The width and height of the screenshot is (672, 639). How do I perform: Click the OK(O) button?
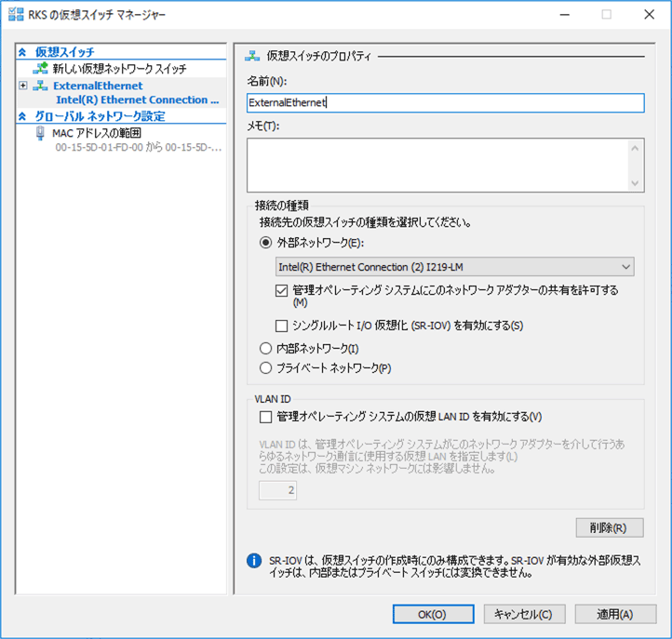pos(434,614)
